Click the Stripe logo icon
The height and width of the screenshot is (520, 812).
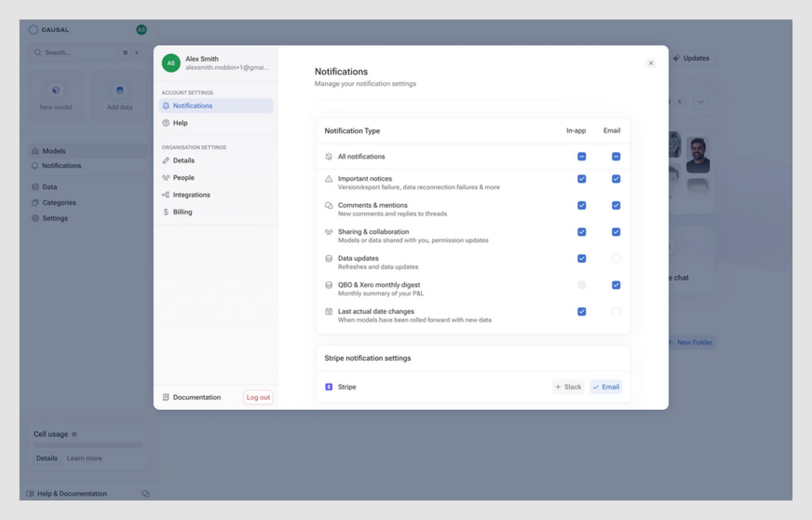[329, 387]
